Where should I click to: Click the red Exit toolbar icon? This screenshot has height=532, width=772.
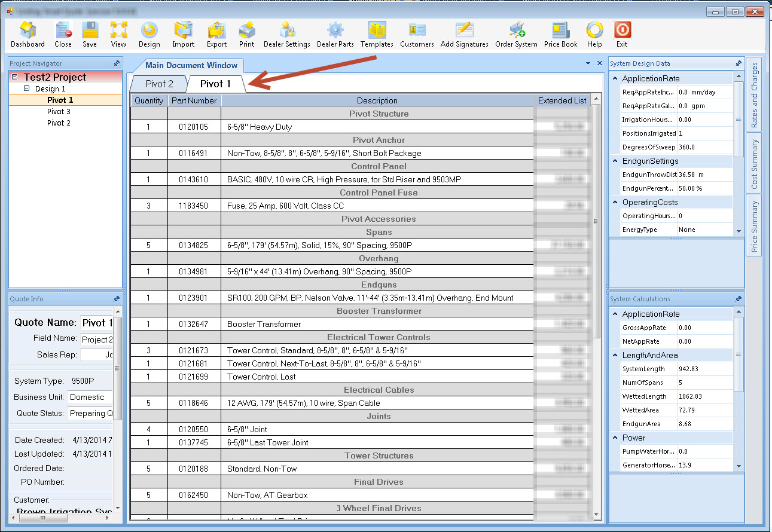point(622,35)
